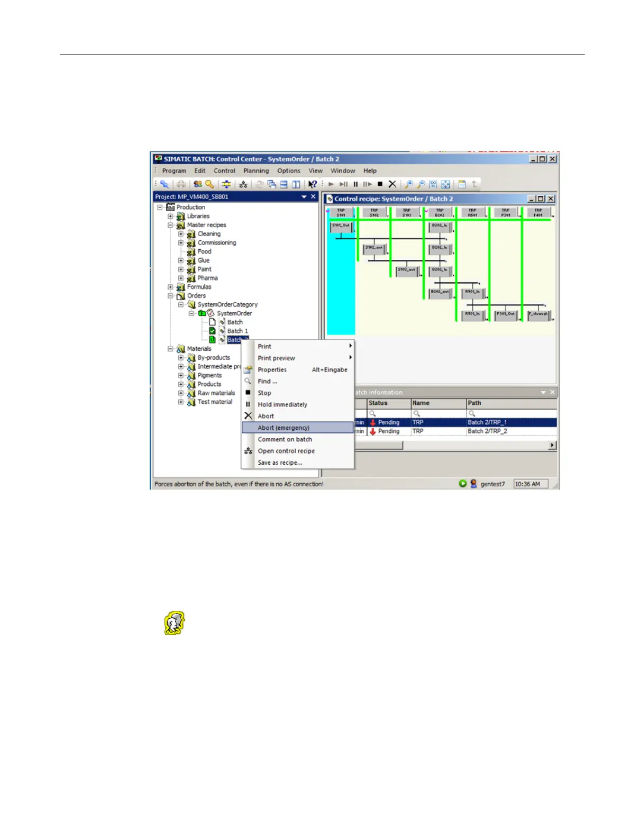Click the yellow help figure icon below the window
The height and width of the screenshot is (840, 630).
175,623
